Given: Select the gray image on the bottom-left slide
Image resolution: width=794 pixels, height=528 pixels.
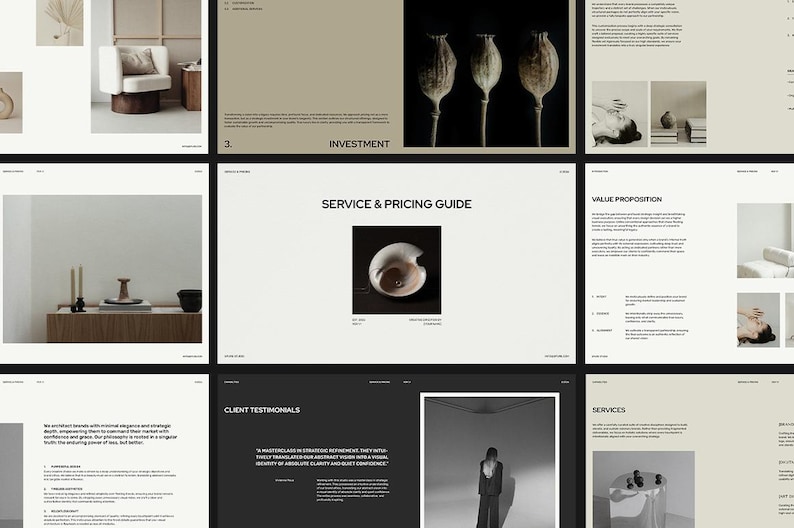Looking at the screenshot, I should [11, 475].
